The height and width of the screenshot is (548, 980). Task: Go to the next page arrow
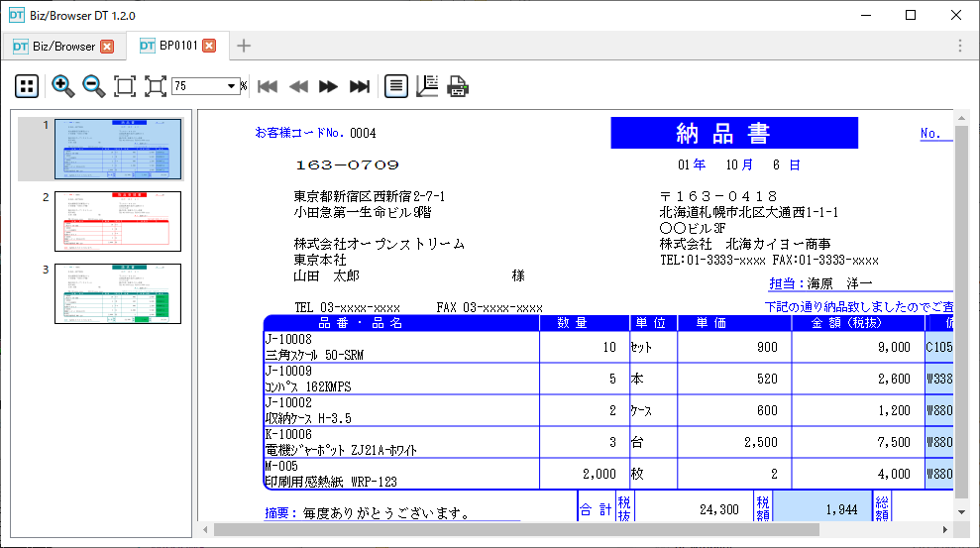pyautogui.click(x=328, y=86)
